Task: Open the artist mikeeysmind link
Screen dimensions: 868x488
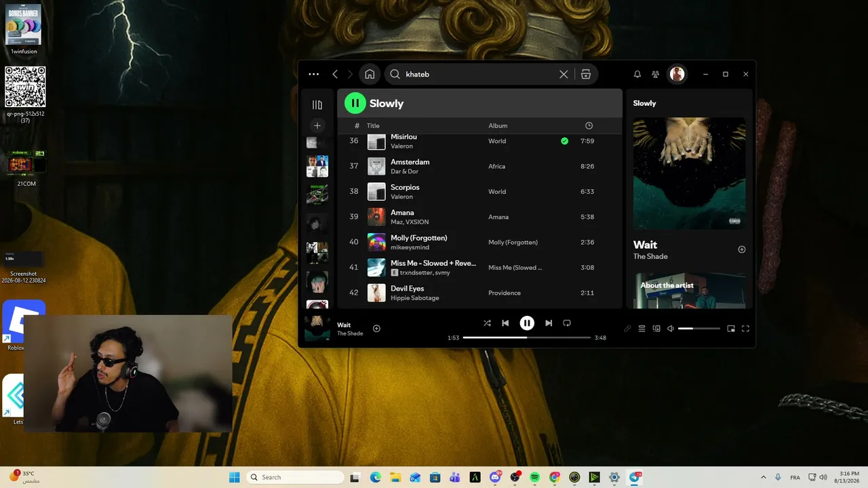Action: (410, 247)
